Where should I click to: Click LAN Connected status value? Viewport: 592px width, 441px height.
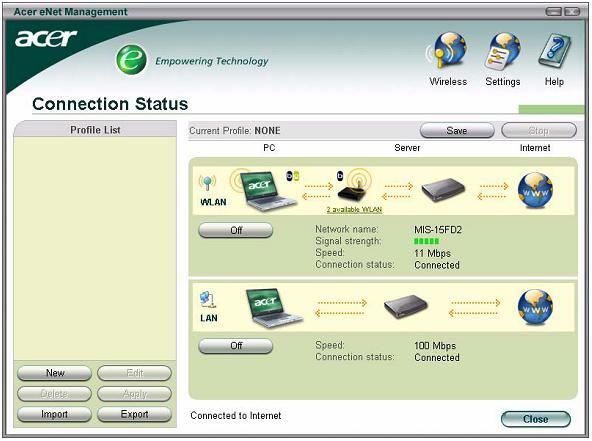click(x=437, y=357)
